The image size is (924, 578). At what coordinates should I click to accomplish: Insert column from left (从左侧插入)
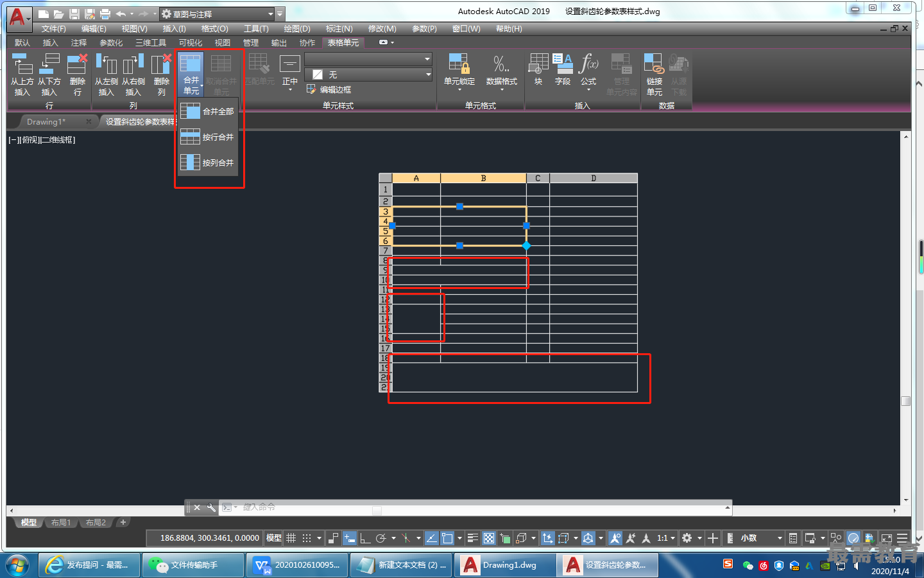pyautogui.click(x=106, y=74)
